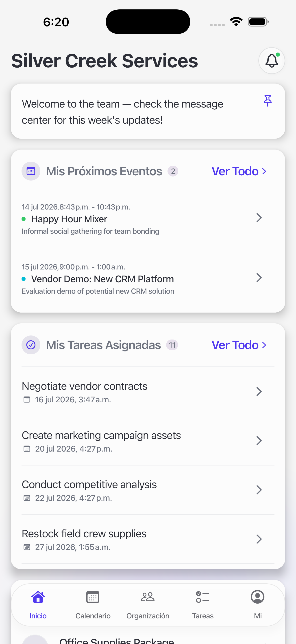Tap the tasks count badge showing 11
The height and width of the screenshot is (644, 296).
tap(172, 345)
